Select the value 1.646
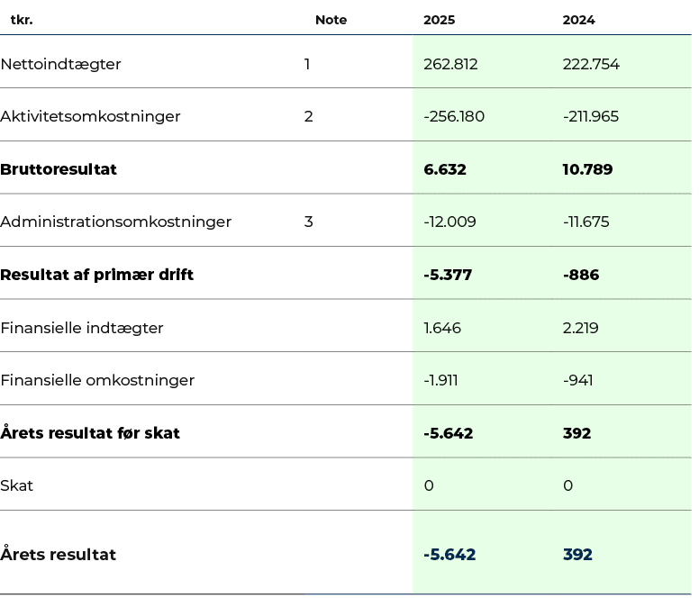 442,328
